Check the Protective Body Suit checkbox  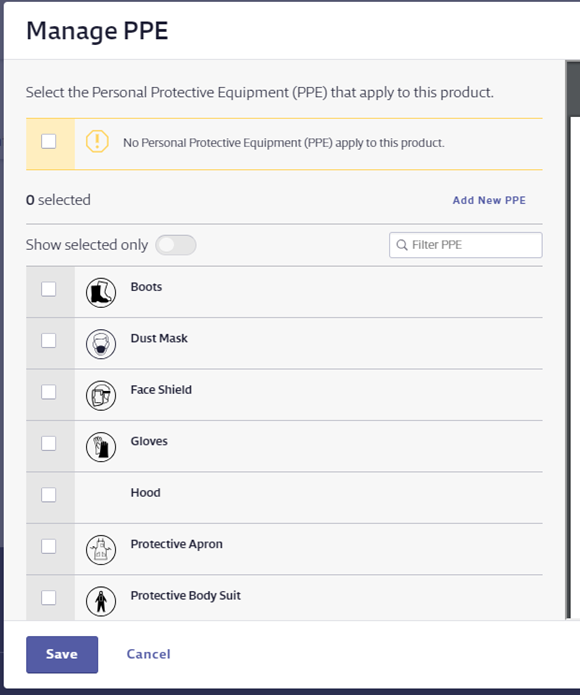[49, 597]
